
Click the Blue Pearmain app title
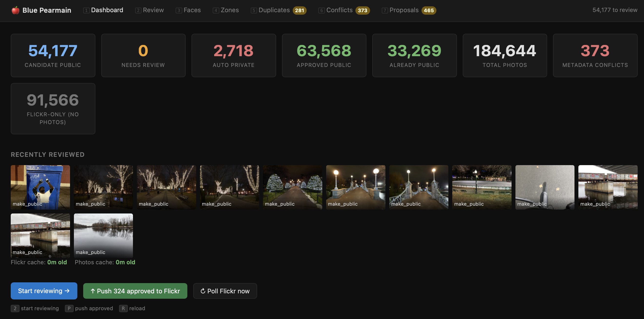point(47,10)
